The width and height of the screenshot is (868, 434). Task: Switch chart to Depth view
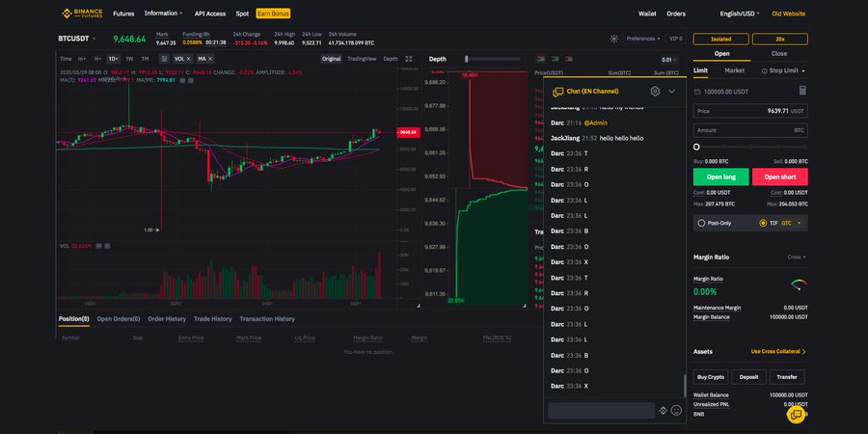pyautogui.click(x=391, y=59)
